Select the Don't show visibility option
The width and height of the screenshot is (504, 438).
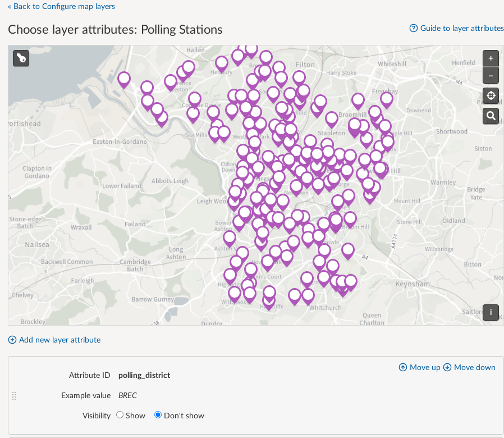[x=158, y=416]
